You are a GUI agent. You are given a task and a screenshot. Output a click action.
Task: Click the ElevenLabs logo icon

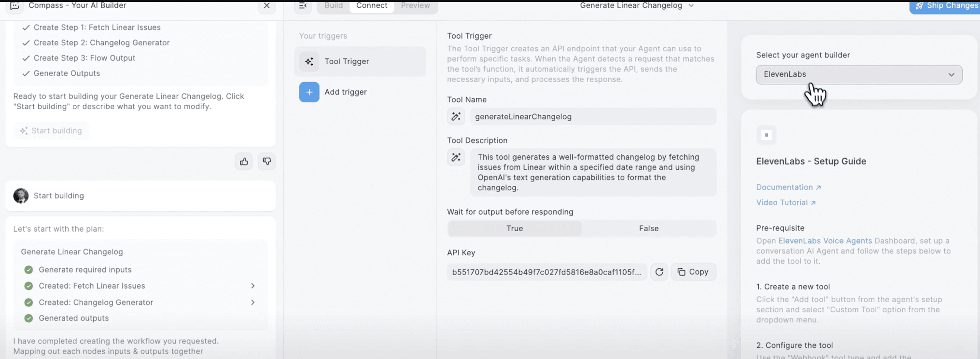pos(766,135)
